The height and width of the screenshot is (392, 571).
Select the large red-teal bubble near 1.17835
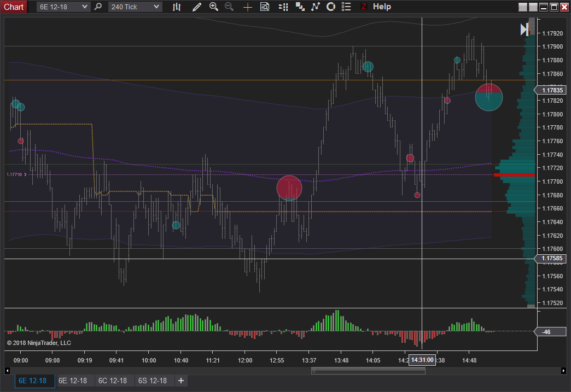coord(489,97)
